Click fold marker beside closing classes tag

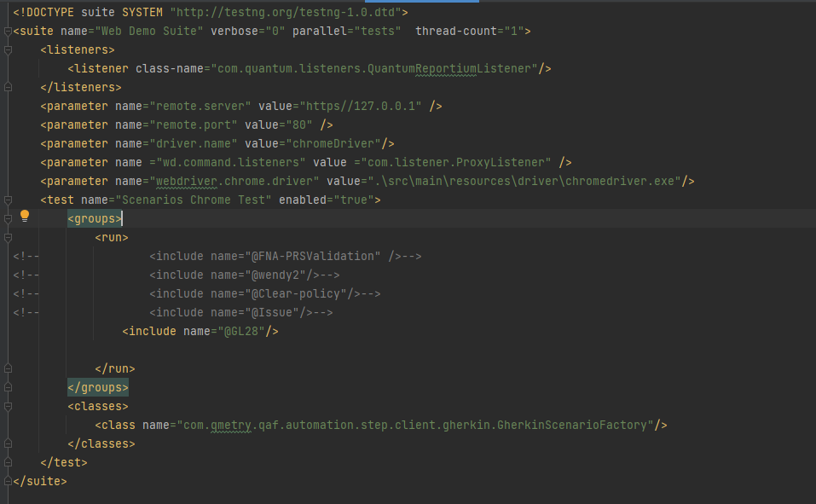coord(8,443)
